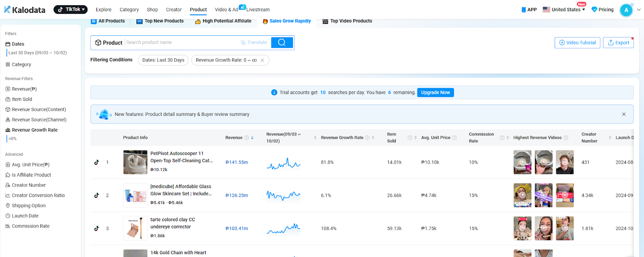Open PetPivot Autoscooper product thumbnail

pos(135,162)
